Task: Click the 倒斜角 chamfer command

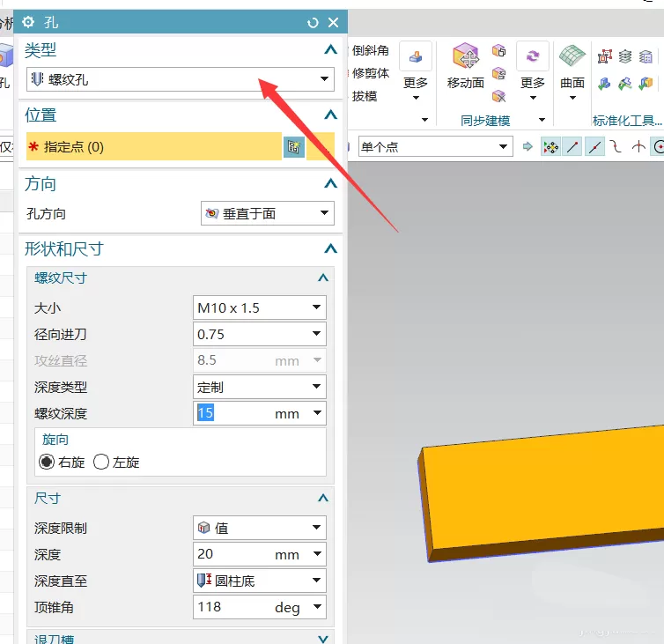Action: (x=370, y=50)
